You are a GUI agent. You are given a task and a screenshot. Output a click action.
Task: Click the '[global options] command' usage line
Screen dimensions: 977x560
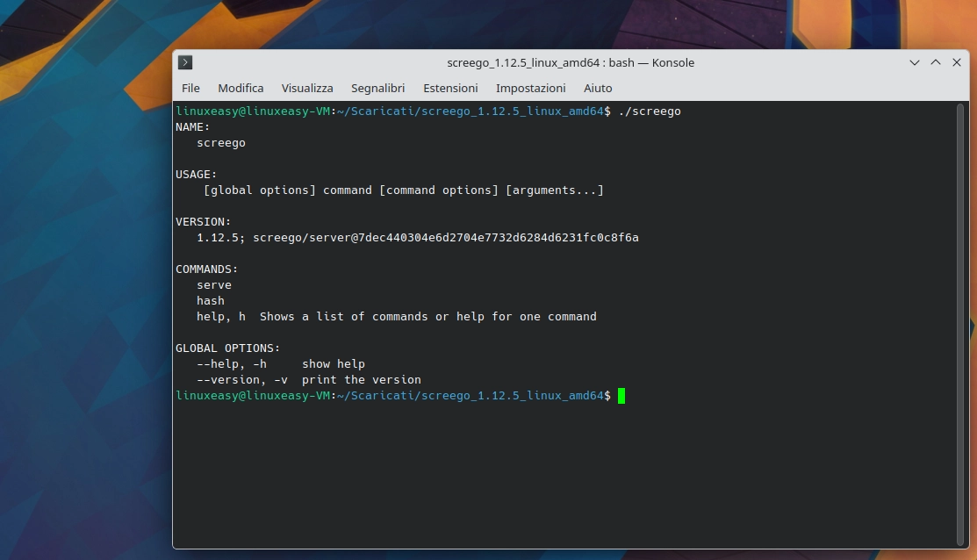coord(404,190)
